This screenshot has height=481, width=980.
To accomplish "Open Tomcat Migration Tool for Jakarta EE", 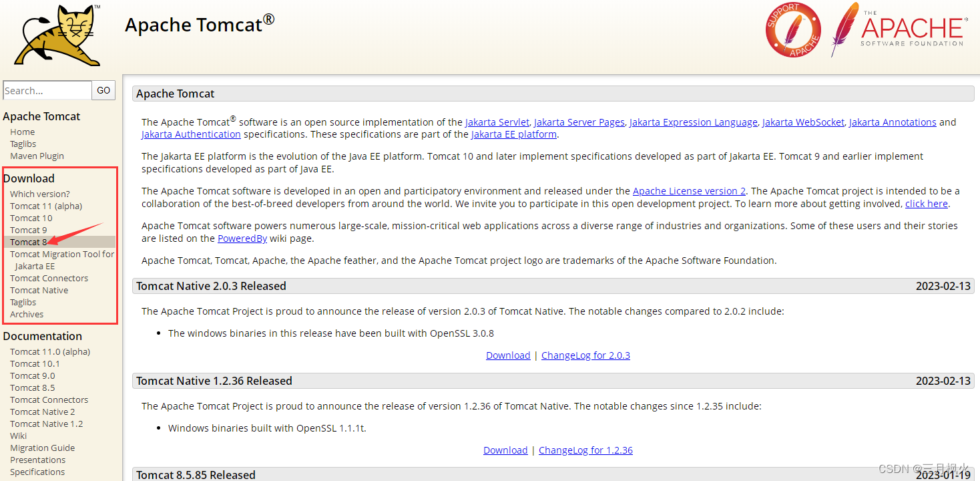I will pyautogui.click(x=62, y=261).
